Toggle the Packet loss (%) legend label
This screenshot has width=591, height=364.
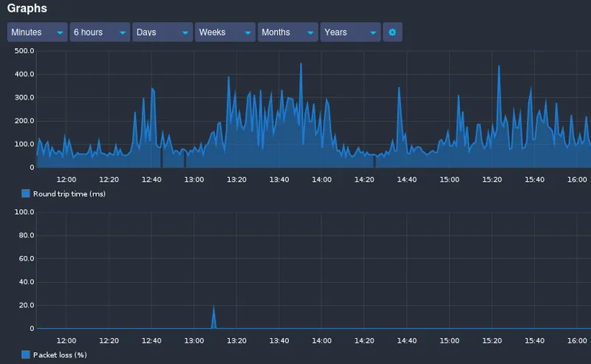pos(60,355)
